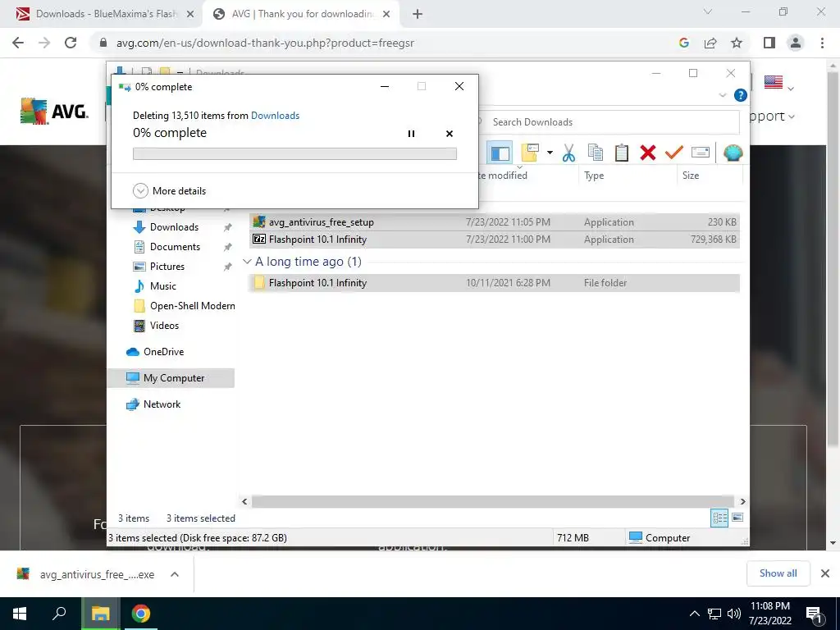Open Videos in navigation pane
The image size is (840, 630).
click(x=164, y=326)
